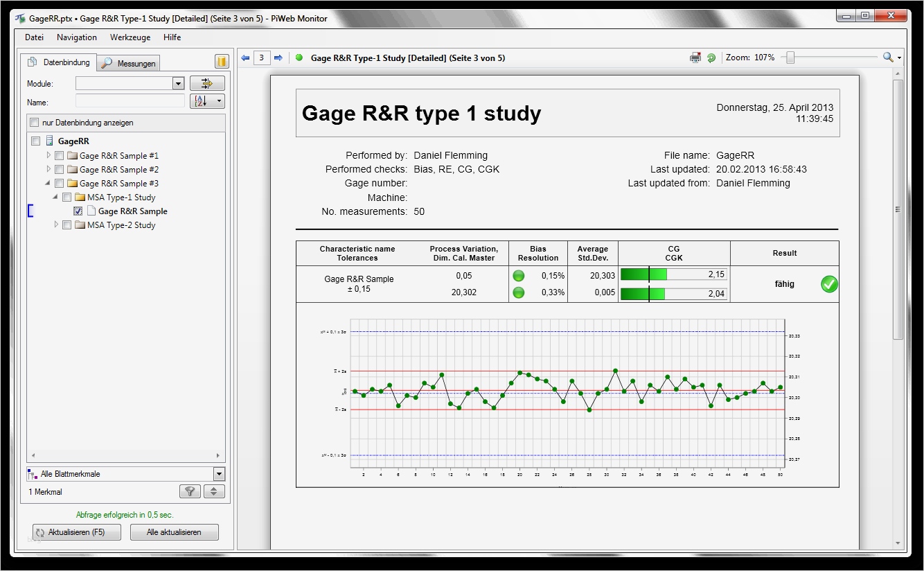Open the Module dropdown list
Screen dimensions: 924x571
pos(178,84)
